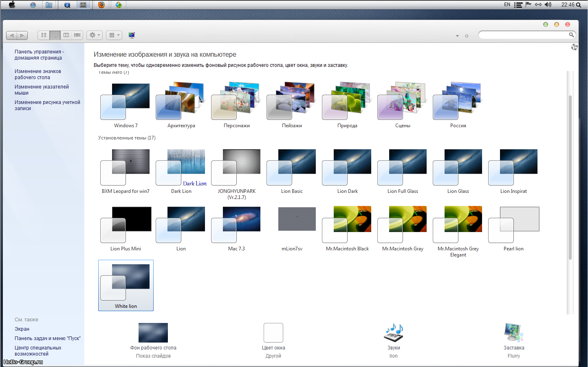Image resolution: width=588 pixels, height=367 pixels.
Task: Apply the Mr.Macintosh Black theme
Action: point(347,229)
